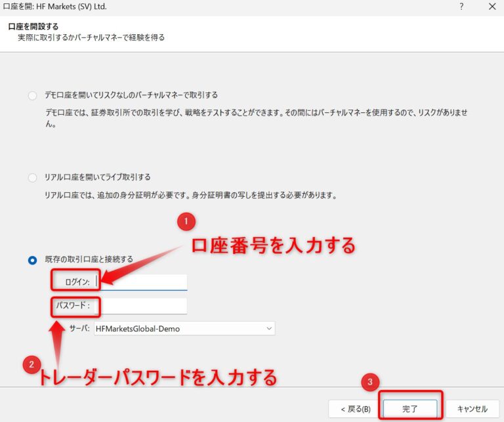Viewport: 504px width, 422px height.
Task: Close the account opening dialog
Action: pyautogui.click(x=492, y=7)
